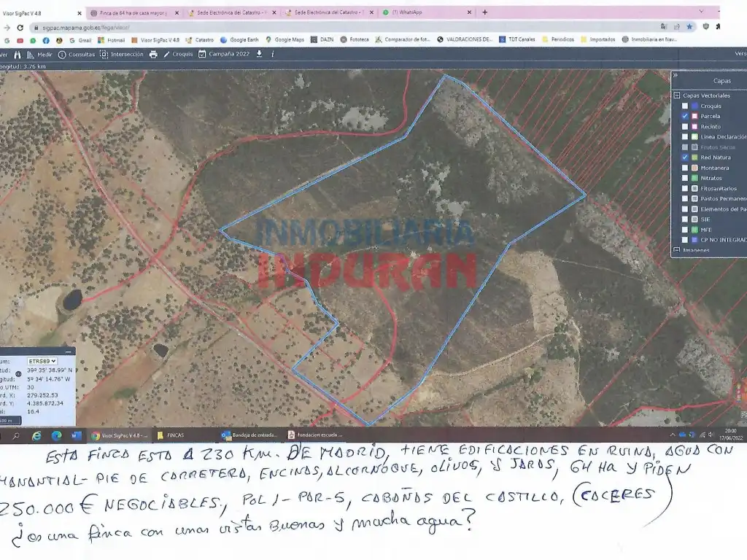This screenshot has height=560, width=747.
Task: Collapse the Capas panel with double chevron
Action: pyautogui.click(x=675, y=75)
